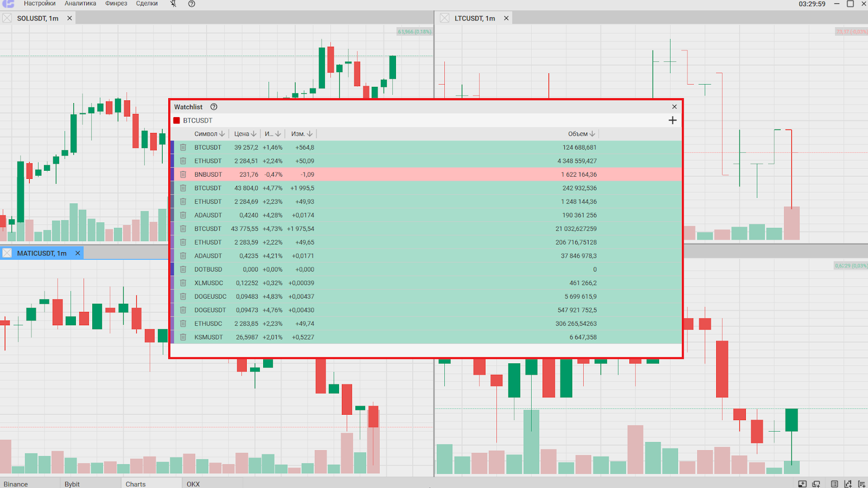Toggle the link box on the MATICUSDT tab
868x488 pixels.
point(7,253)
